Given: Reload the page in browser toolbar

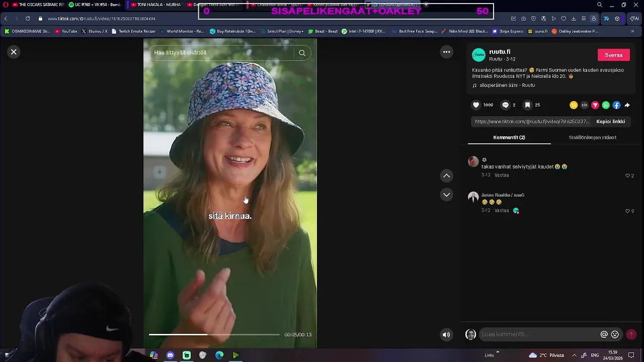Looking at the screenshot, I should coord(28,19).
